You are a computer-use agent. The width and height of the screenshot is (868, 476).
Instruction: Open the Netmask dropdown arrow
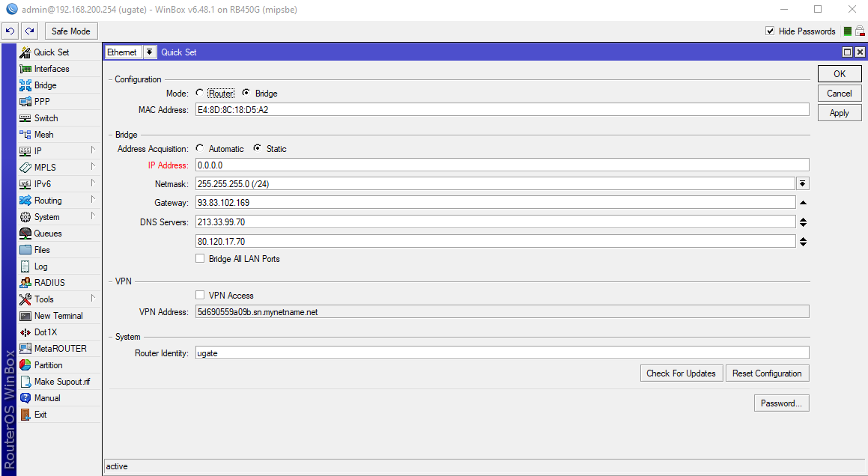[803, 184]
